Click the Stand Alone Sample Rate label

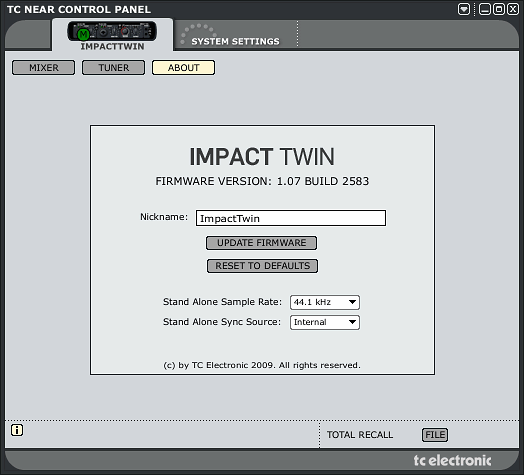(222, 302)
